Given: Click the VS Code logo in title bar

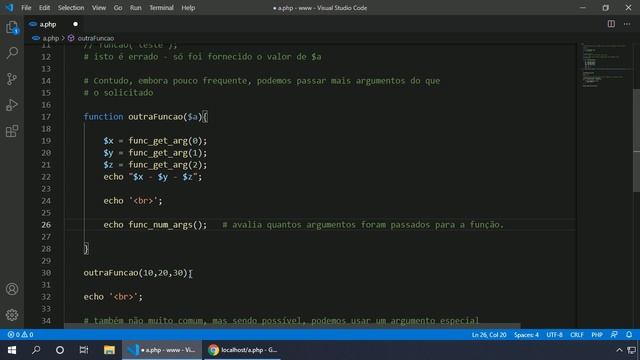Looking at the screenshot, I should 9,7.
